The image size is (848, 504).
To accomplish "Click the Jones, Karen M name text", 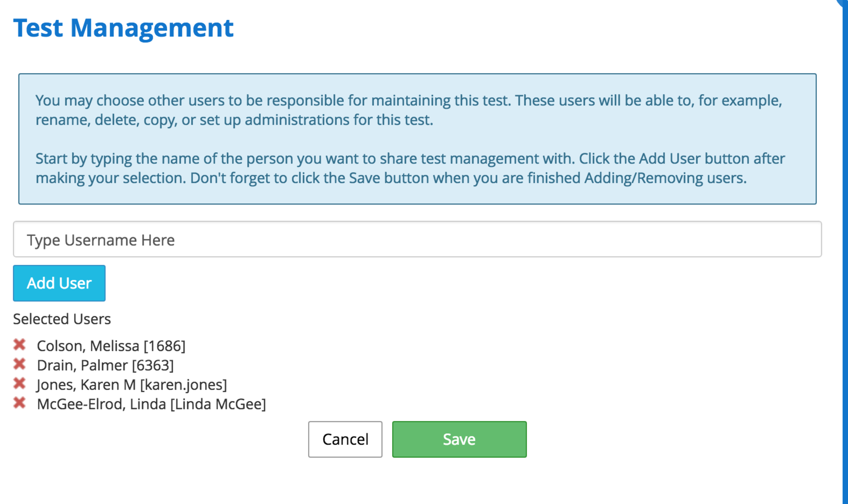I will click(86, 385).
